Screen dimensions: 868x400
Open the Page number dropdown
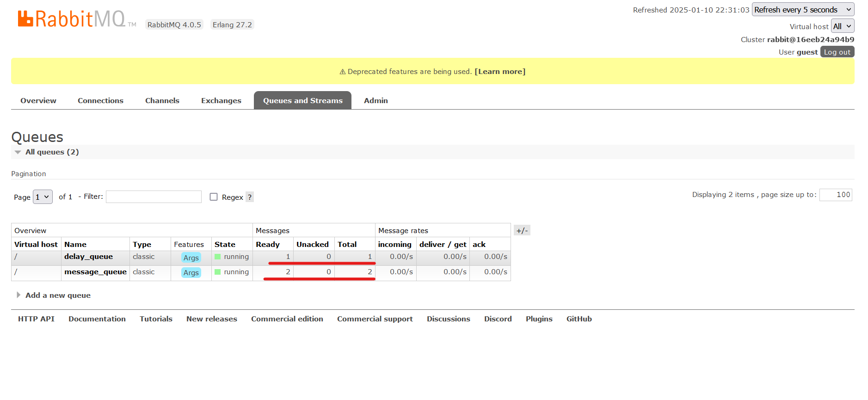[43, 197]
